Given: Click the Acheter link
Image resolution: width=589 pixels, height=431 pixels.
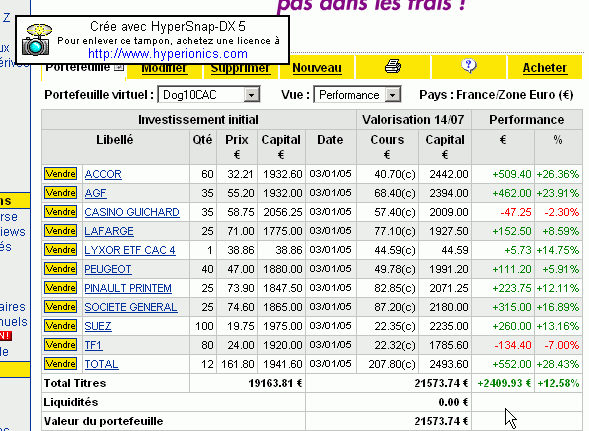Looking at the screenshot, I should [x=545, y=68].
